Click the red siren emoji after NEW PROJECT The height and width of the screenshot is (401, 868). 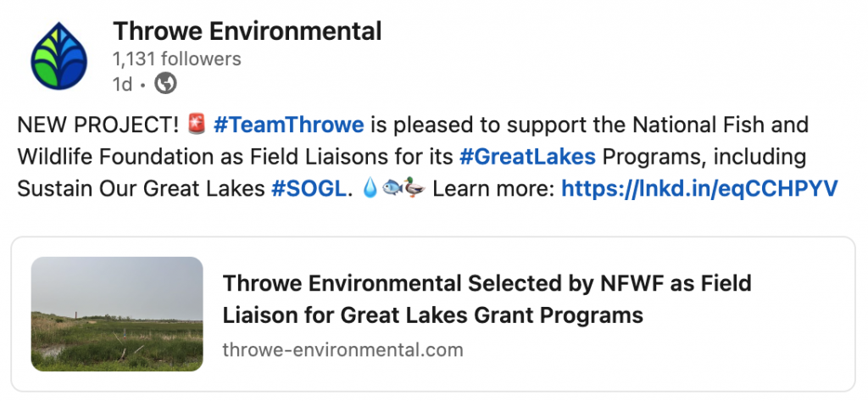coord(197,124)
